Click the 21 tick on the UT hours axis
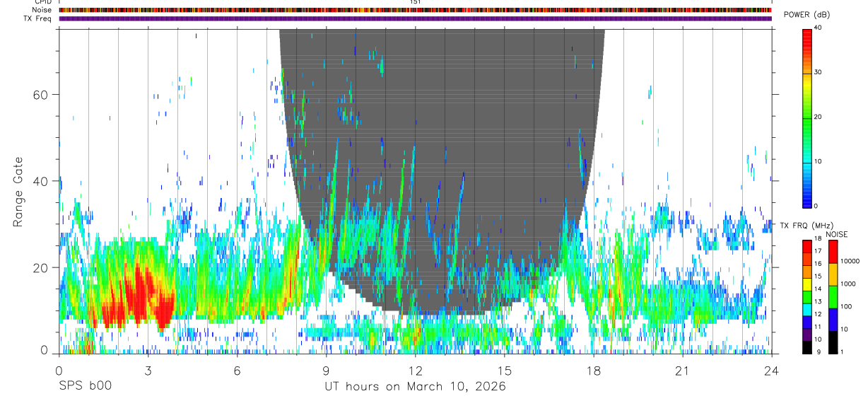 pyautogui.click(x=682, y=370)
